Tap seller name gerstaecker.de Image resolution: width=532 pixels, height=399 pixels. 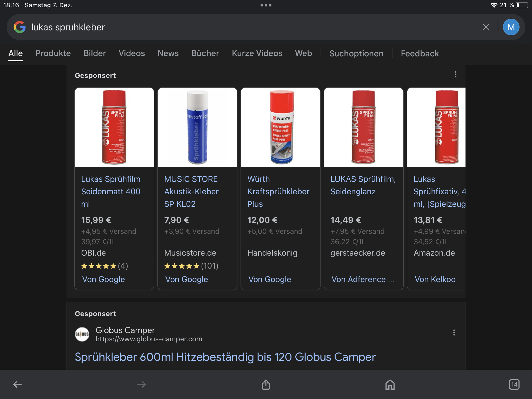(x=358, y=253)
